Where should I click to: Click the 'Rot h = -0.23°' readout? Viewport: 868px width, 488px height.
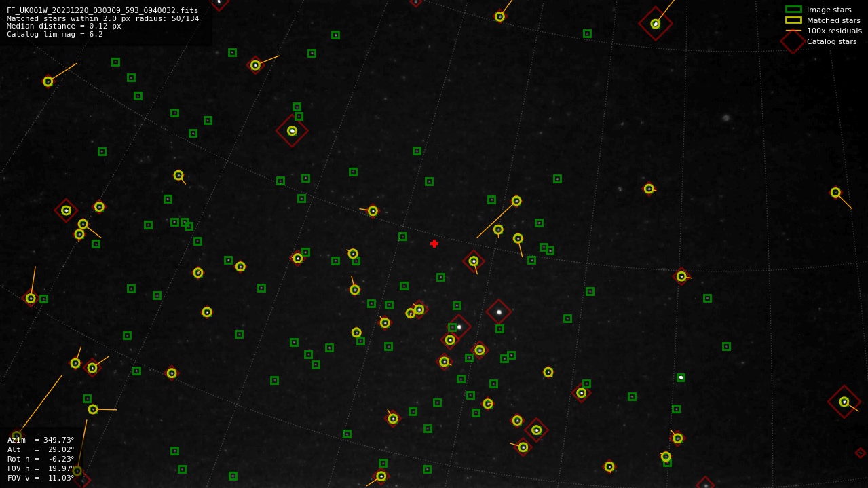41,459
